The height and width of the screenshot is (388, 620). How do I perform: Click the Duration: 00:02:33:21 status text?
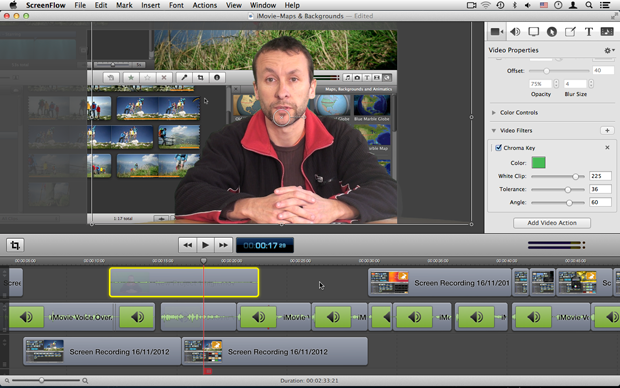click(309, 380)
